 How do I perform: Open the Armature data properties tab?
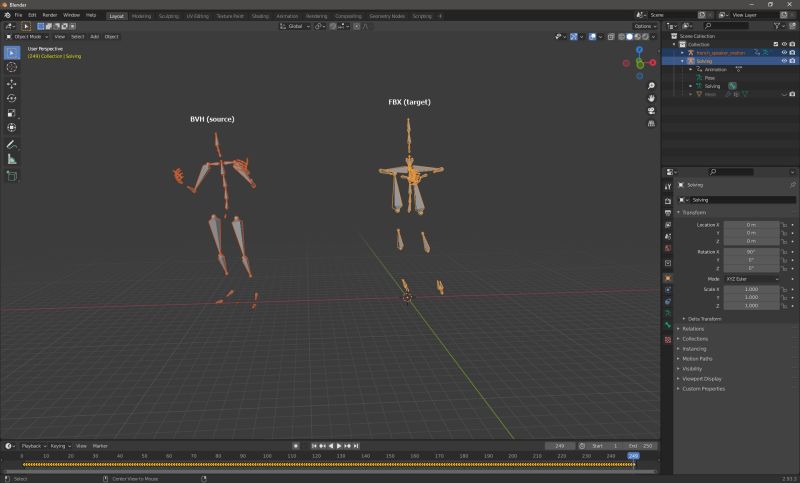[x=668, y=313]
